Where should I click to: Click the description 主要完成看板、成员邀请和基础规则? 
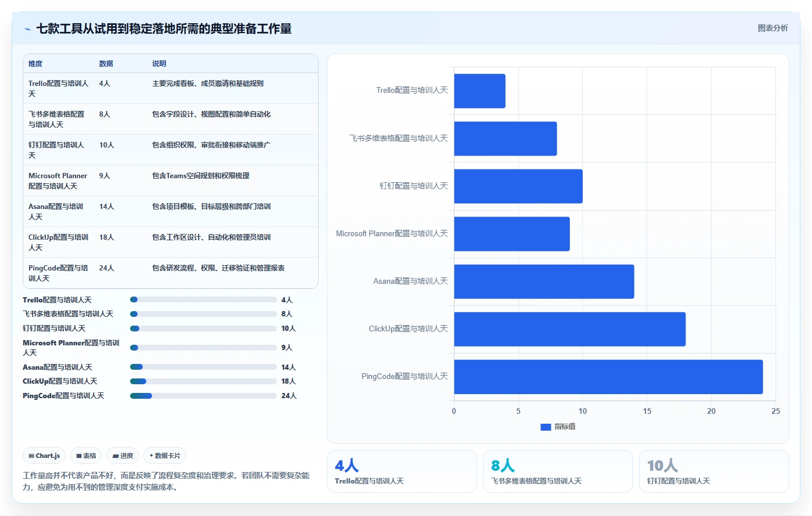pos(208,84)
